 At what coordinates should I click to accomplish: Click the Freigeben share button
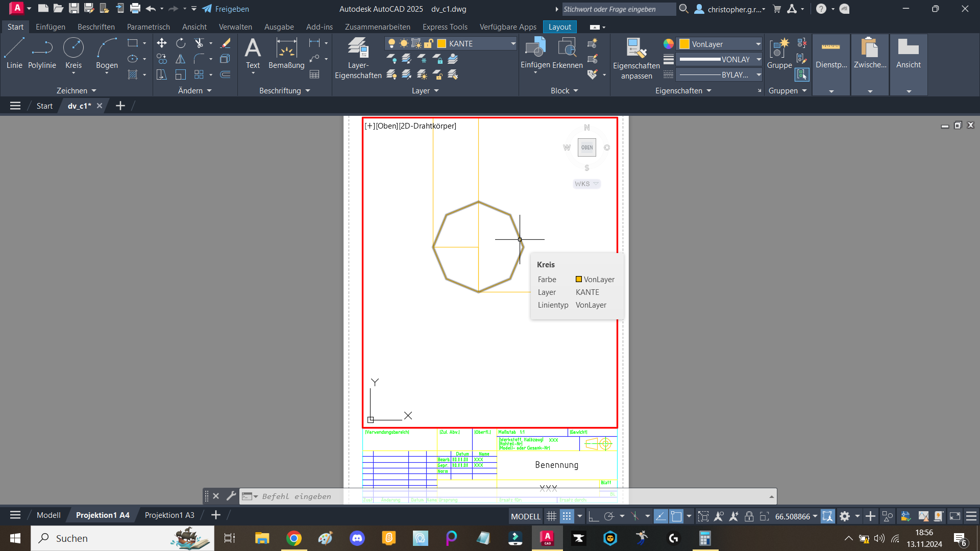(226, 9)
